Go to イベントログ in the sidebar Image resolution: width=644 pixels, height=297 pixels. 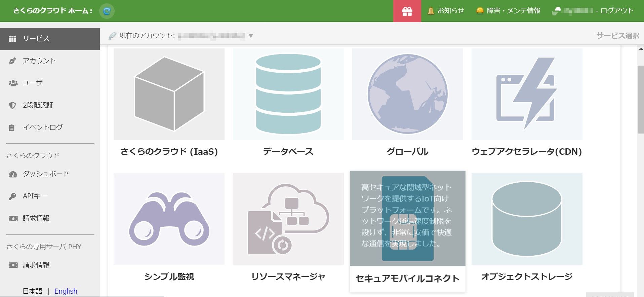pos(43,127)
